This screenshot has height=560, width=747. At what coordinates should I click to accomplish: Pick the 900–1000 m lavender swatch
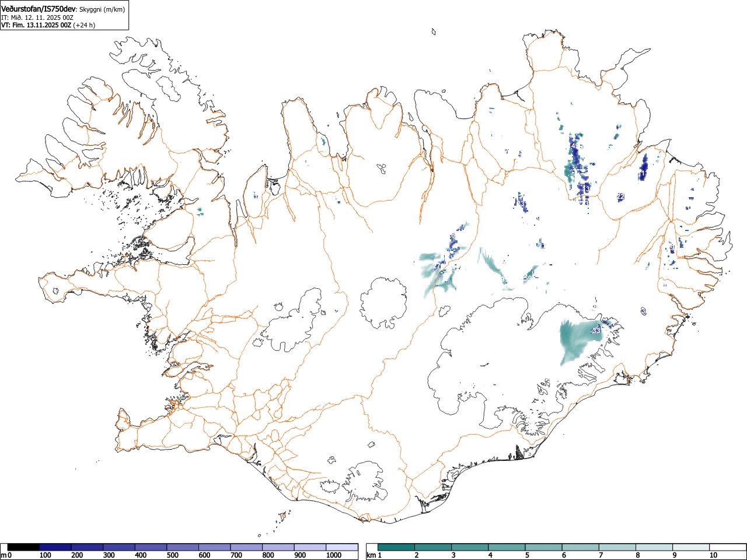coord(310,547)
